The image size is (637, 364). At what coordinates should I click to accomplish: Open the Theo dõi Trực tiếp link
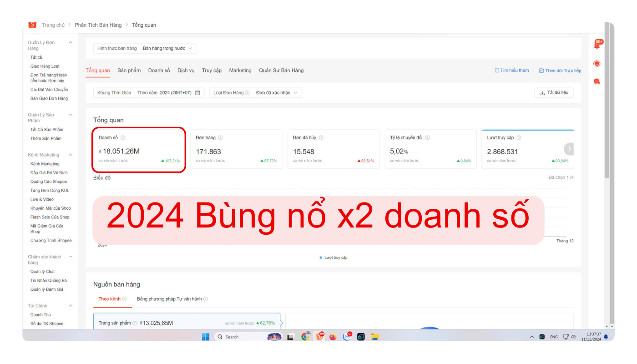click(560, 71)
